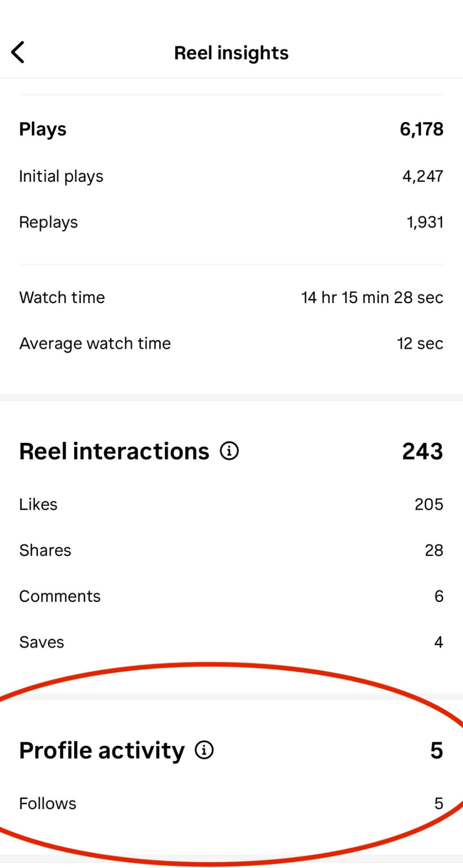Select the Follows row label
This screenshot has width=463, height=868.
coord(48,803)
